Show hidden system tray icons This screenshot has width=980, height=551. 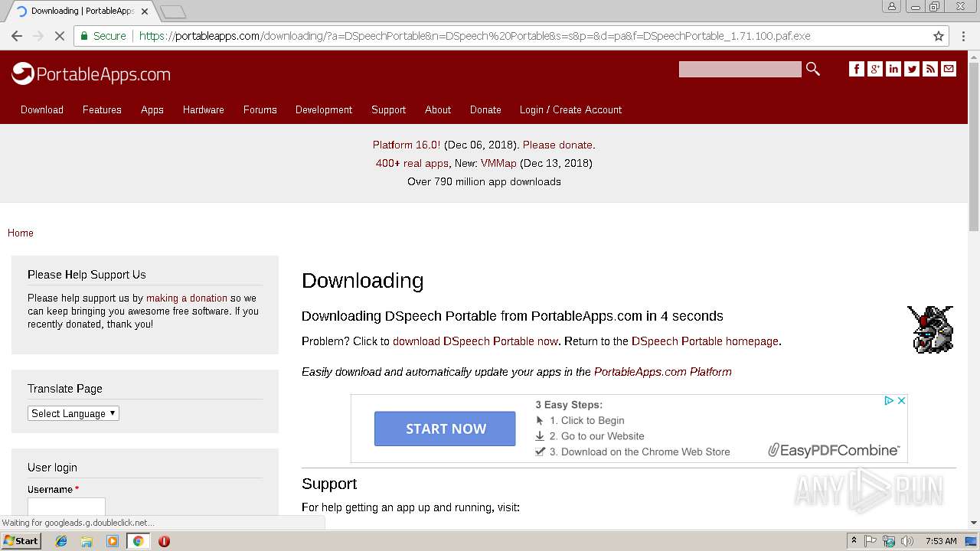(854, 541)
